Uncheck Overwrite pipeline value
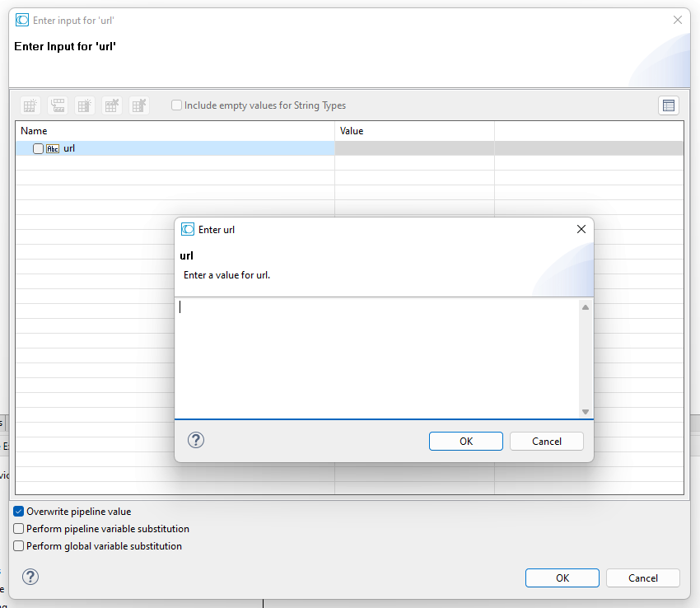 (x=17, y=511)
